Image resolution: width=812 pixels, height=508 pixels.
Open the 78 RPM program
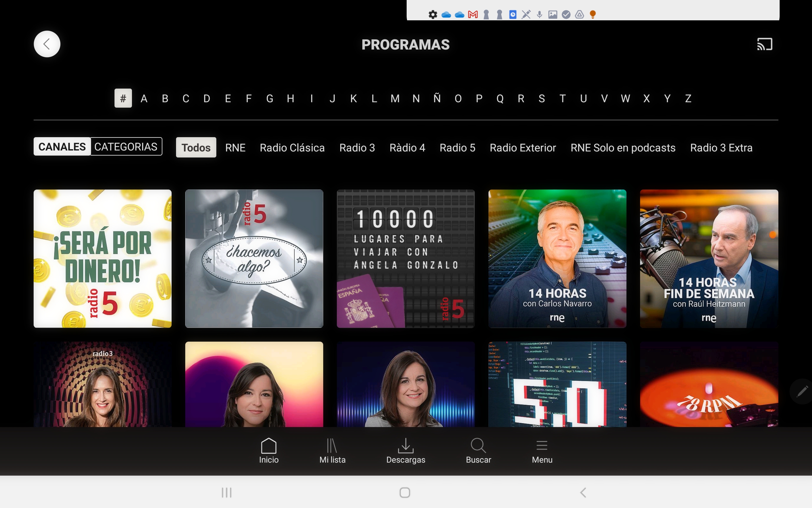tap(709, 384)
